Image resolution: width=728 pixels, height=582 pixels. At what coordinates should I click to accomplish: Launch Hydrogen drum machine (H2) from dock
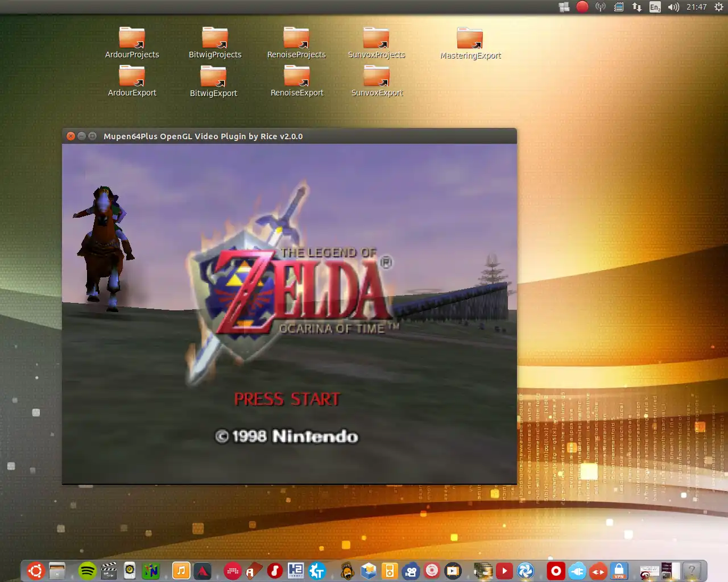pos(296,571)
